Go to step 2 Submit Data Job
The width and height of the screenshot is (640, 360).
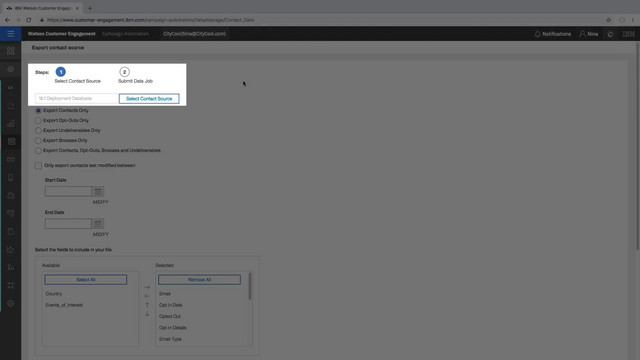pyautogui.click(x=124, y=72)
